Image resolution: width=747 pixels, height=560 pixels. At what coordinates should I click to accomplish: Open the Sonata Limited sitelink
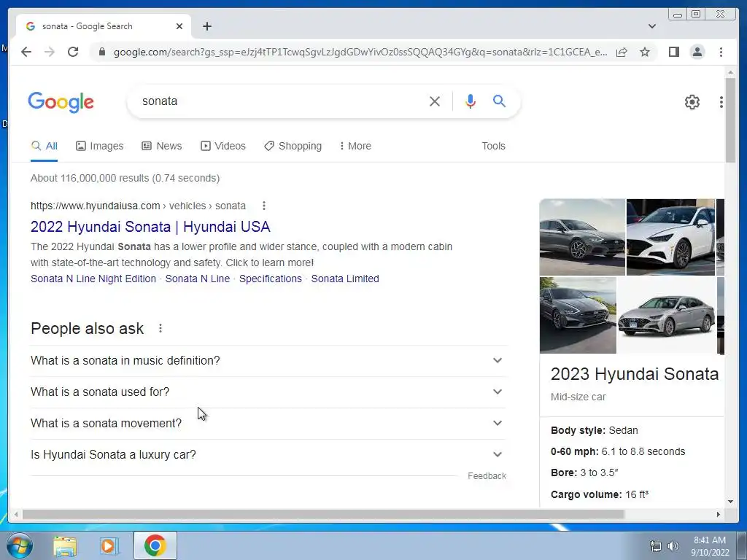[345, 279]
